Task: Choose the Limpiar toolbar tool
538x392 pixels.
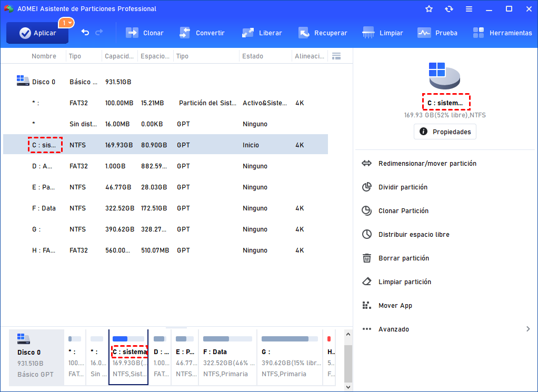Action: [x=383, y=33]
